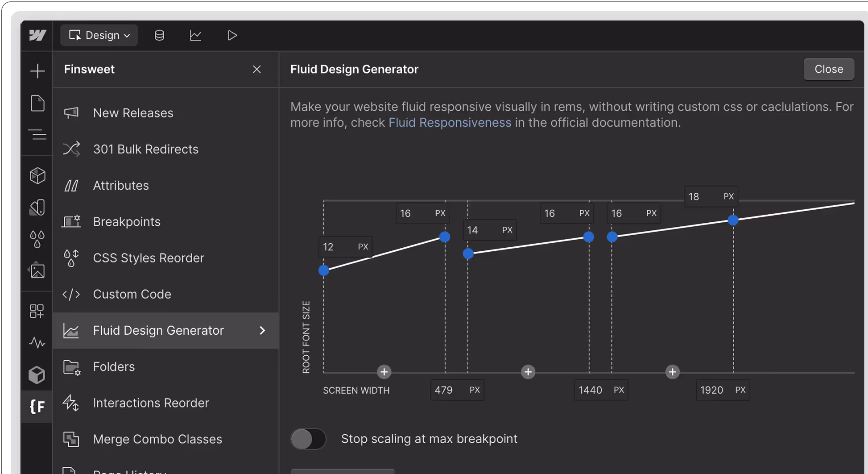Close the Finsweet panel with X
The image size is (868, 474).
pyautogui.click(x=256, y=69)
